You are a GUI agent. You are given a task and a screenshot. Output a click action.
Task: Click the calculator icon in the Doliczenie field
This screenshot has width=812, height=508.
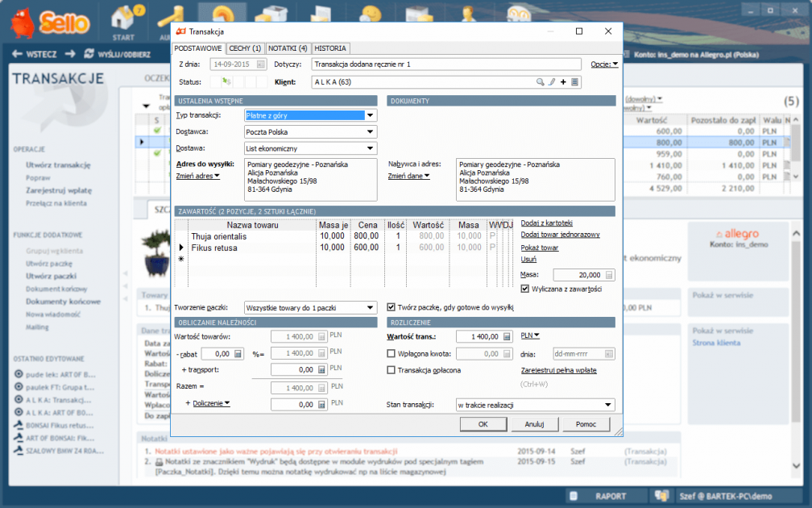coord(321,405)
